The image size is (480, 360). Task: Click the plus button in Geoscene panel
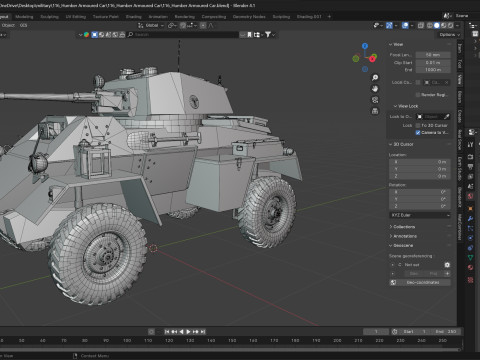447,273
